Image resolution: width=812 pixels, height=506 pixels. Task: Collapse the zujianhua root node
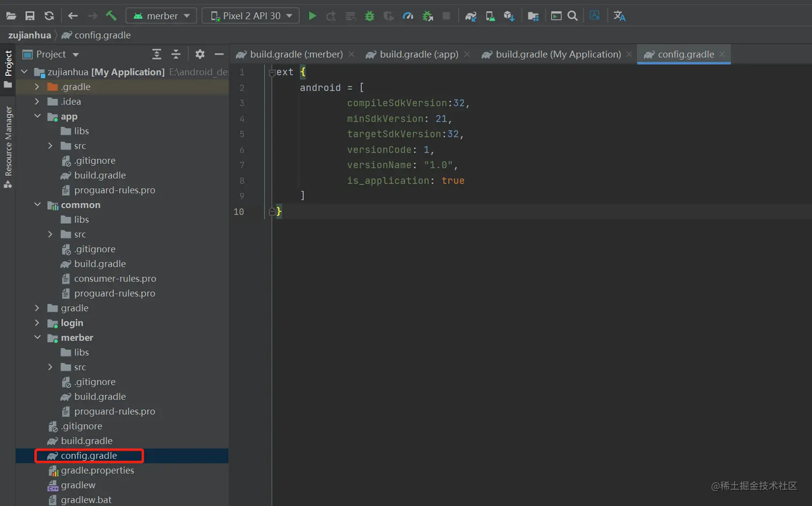point(24,71)
